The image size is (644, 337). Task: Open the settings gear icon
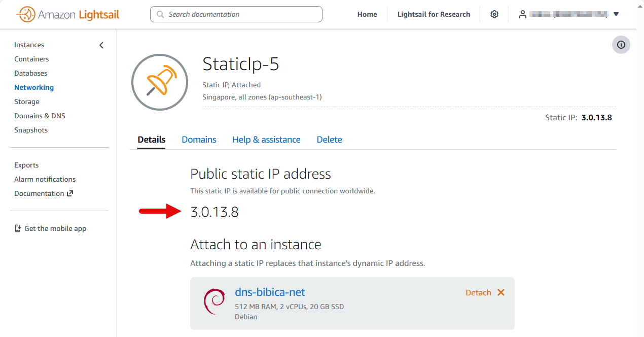[x=494, y=14]
